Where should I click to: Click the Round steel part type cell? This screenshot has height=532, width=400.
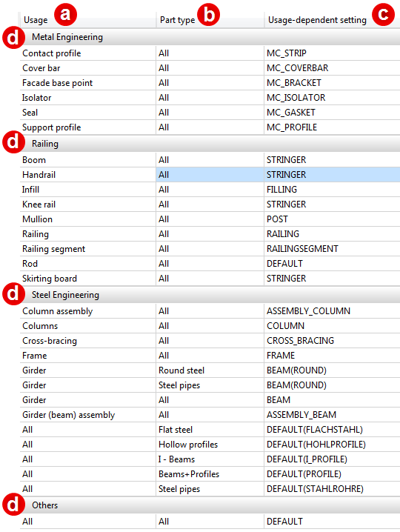[x=210, y=370]
